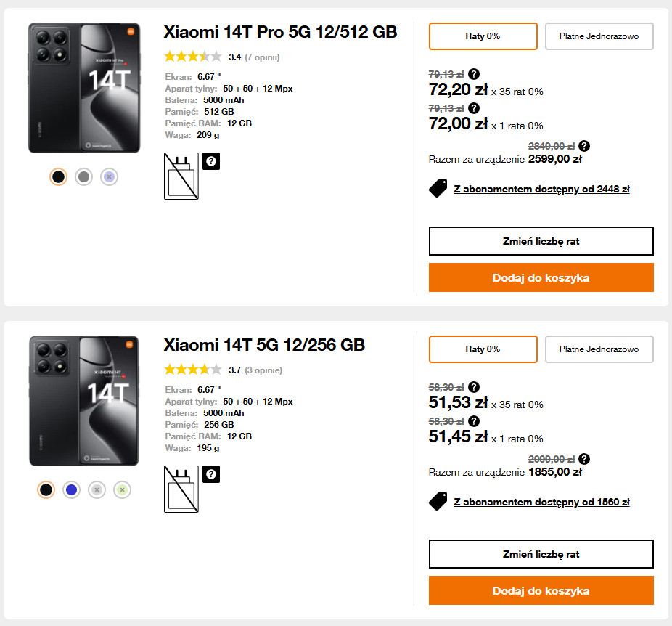Click price tag icon in Xiaomi 14T offer
Image resolution: width=672 pixels, height=626 pixels.
click(x=438, y=502)
